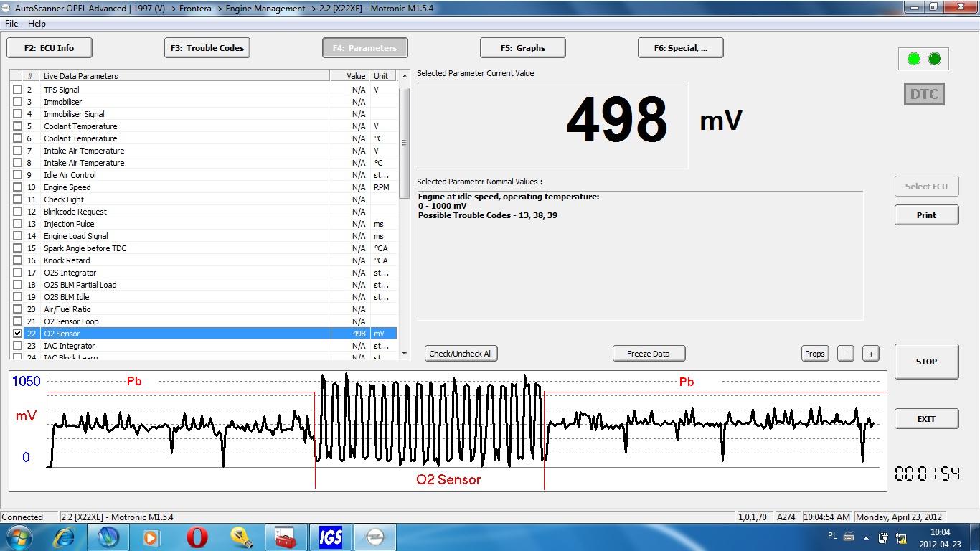Enable the Coolant Temperature °C checkbox
This screenshot has width=980, height=551.
18,138
